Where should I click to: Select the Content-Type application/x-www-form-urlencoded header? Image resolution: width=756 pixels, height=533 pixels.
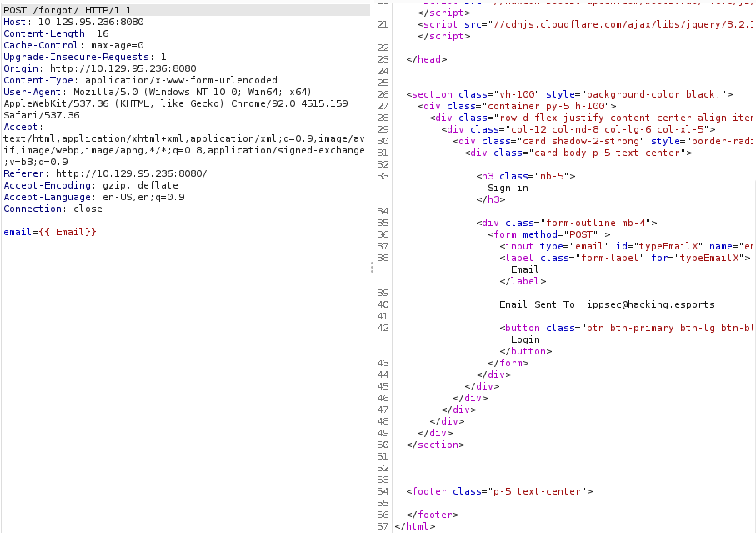pyautogui.click(x=142, y=80)
